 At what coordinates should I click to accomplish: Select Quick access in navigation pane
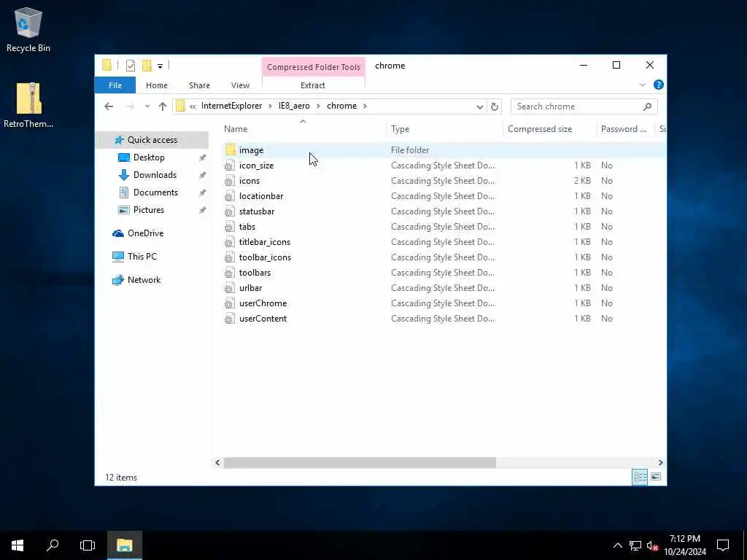[152, 139]
